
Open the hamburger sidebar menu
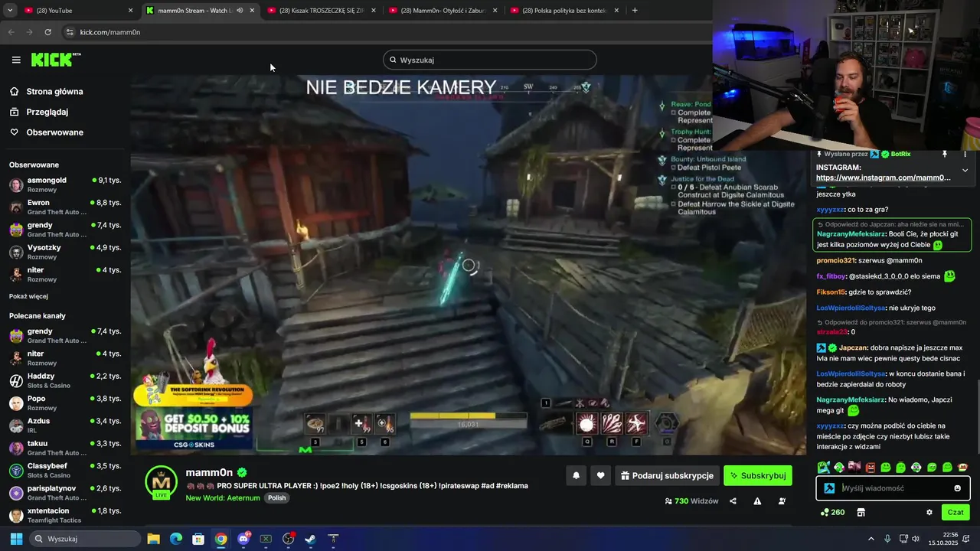pos(16,60)
